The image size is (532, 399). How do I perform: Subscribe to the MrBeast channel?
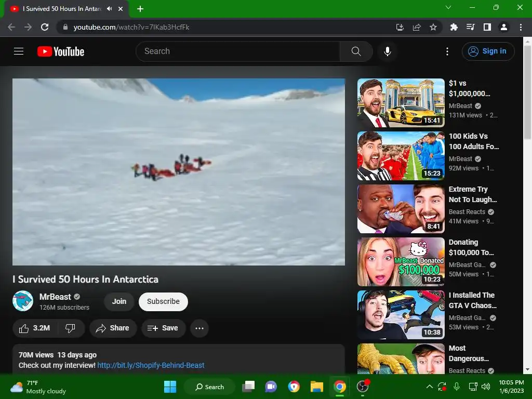click(x=163, y=301)
